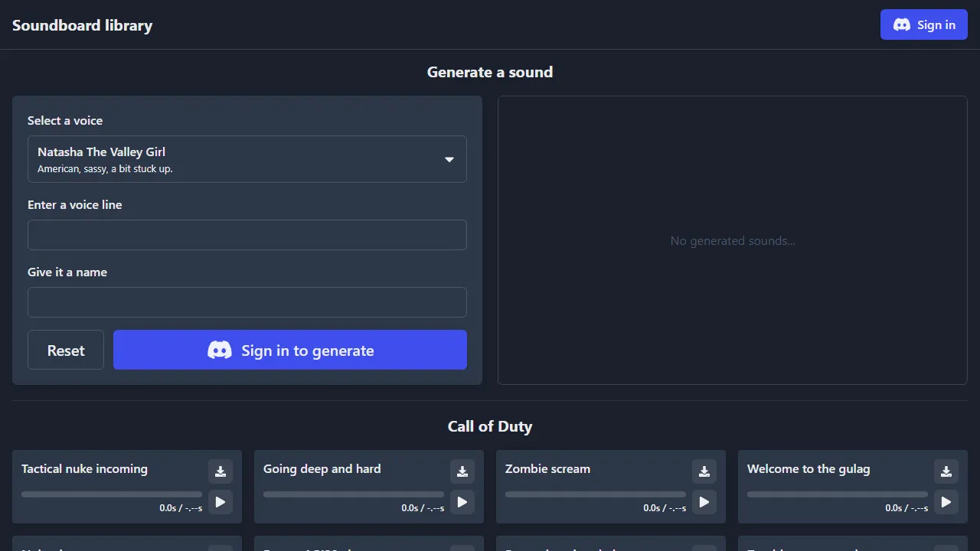Click the Give it a name field
The width and height of the screenshot is (980, 551).
[x=247, y=302]
